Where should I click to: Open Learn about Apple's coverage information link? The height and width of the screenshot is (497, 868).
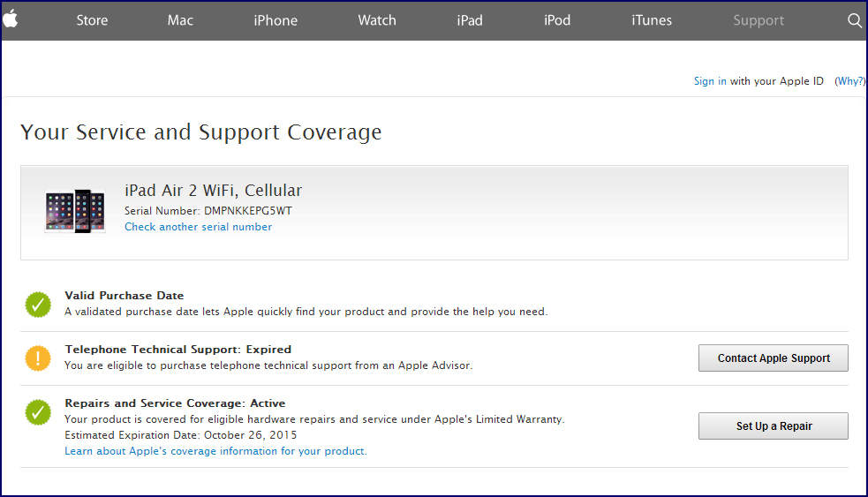point(215,451)
